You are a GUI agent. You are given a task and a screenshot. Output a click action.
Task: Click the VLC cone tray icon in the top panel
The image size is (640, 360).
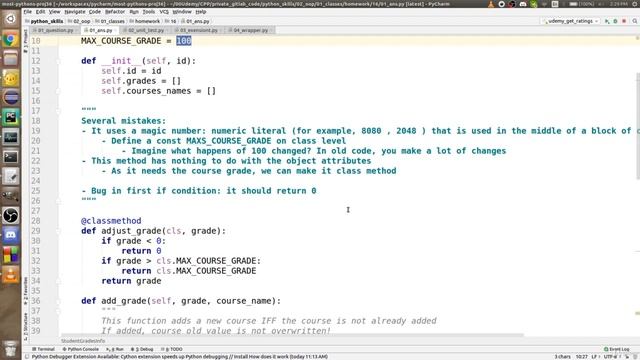point(491,4)
